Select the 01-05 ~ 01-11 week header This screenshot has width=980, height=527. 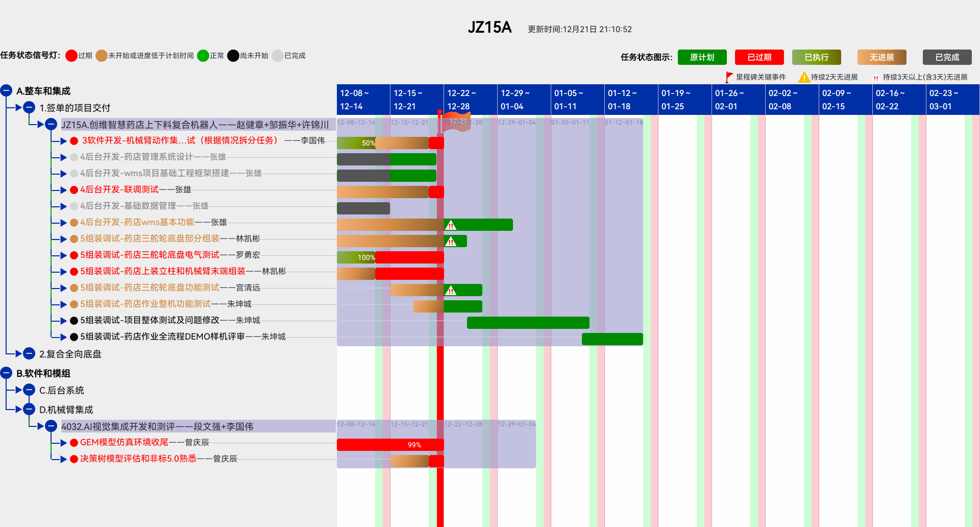tap(577, 100)
